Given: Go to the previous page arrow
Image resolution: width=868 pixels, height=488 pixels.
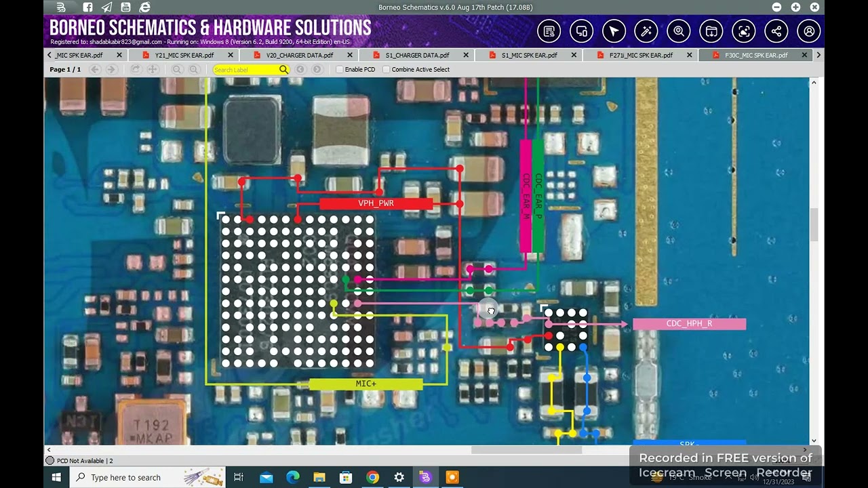Looking at the screenshot, I should (x=95, y=69).
